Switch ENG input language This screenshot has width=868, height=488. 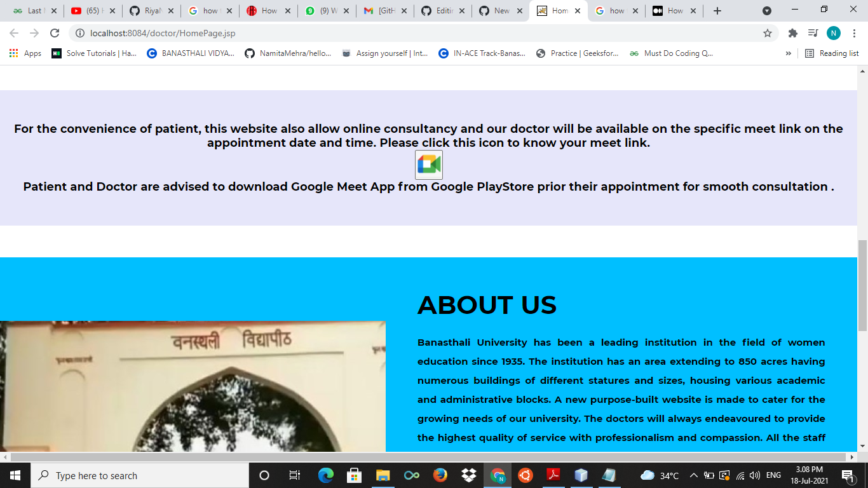pyautogui.click(x=773, y=475)
